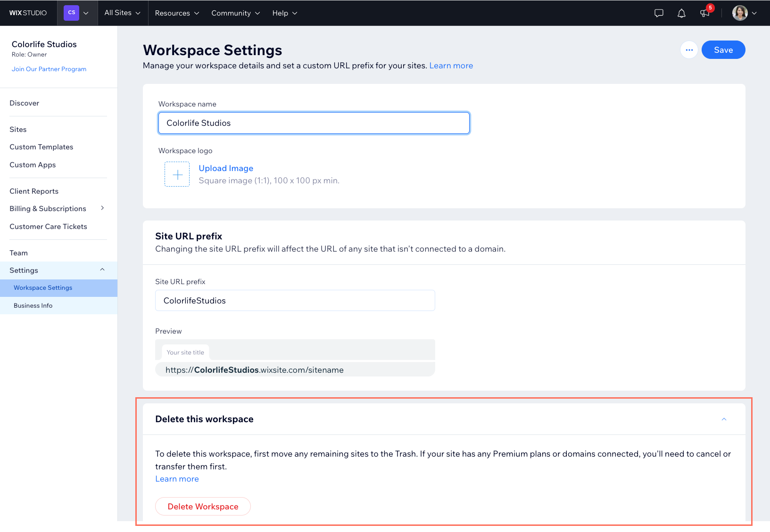770x532 pixels.
Task: Open the Community menu
Action: (235, 13)
